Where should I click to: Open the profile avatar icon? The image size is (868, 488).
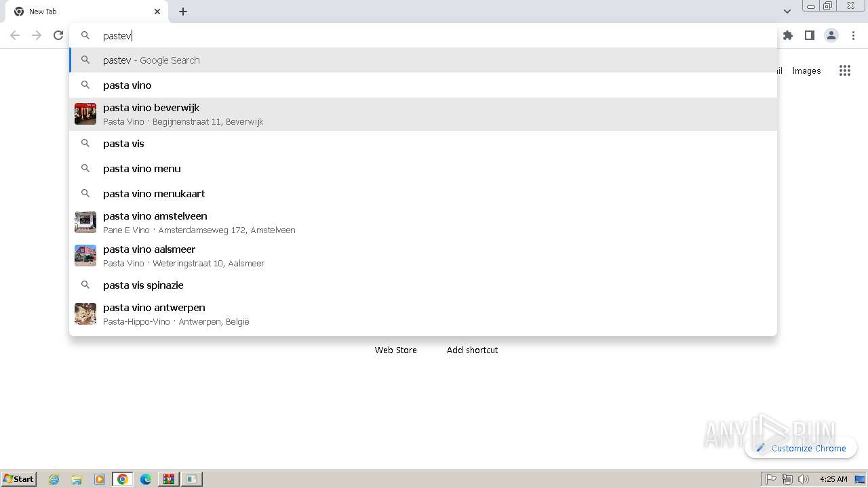coord(831,35)
